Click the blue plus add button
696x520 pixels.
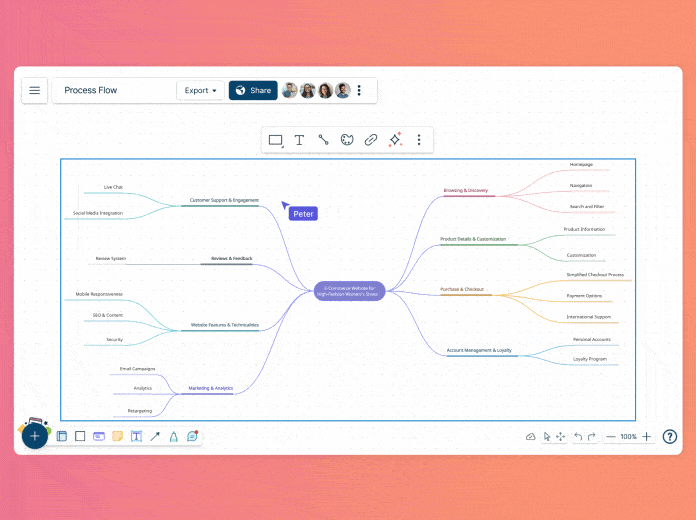[x=35, y=436]
